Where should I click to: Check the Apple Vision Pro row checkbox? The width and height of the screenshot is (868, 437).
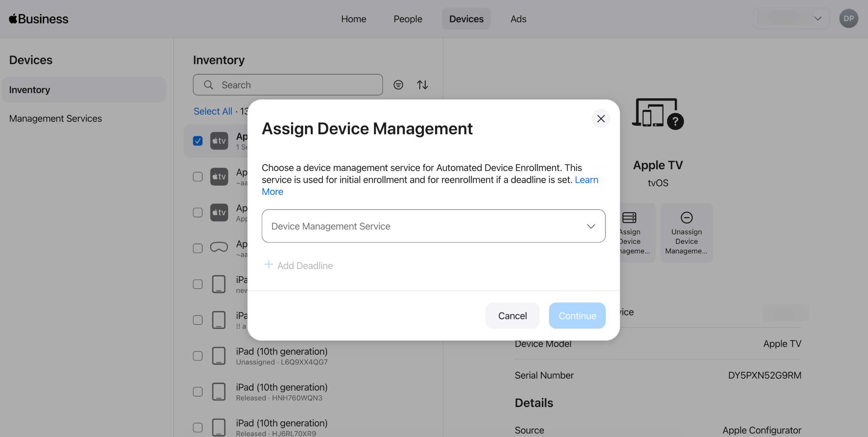(197, 248)
